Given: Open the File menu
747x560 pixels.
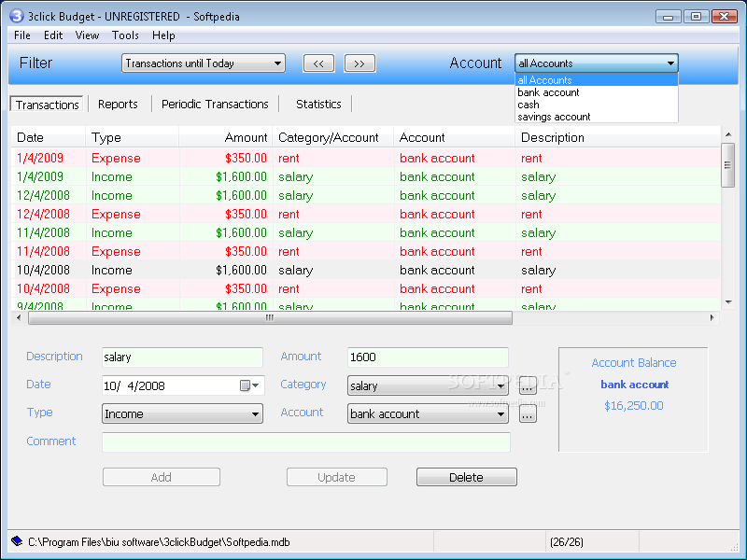Looking at the screenshot, I should pyautogui.click(x=22, y=35).
